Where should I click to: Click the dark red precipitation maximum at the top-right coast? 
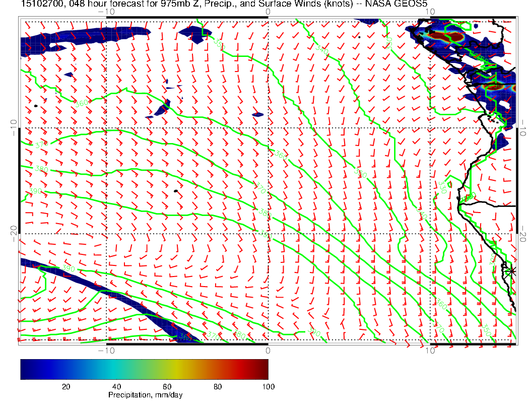coord(447,36)
